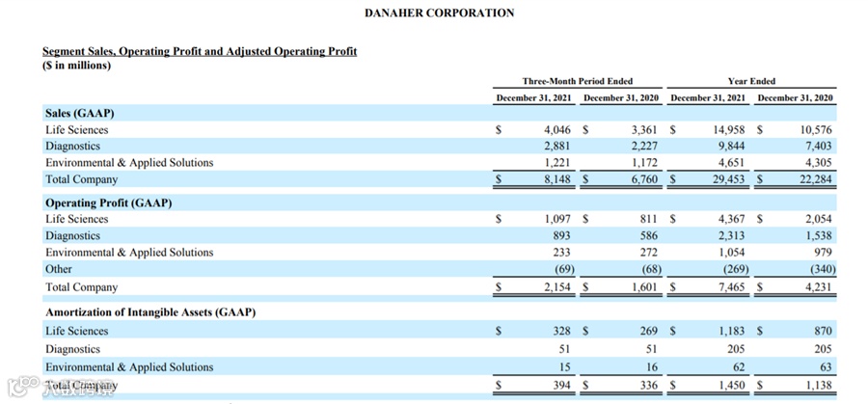Select Environmental yearly sales 4,305
This screenshot has height=404, width=868.
[x=819, y=163]
